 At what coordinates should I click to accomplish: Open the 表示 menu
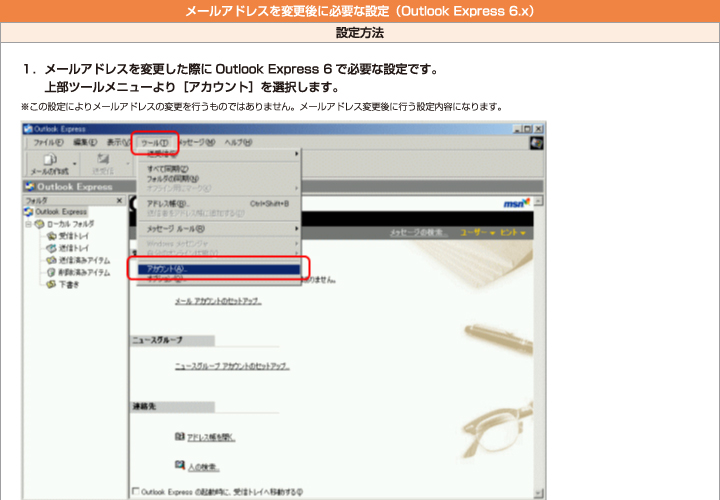[x=118, y=143]
